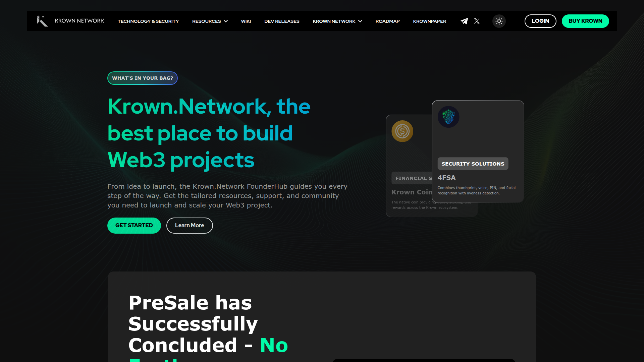Click the Security Solutions tag

tap(473, 164)
